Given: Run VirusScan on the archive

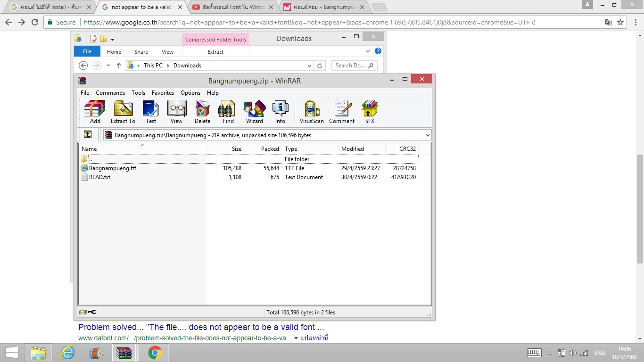Looking at the screenshot, I should [x=312, y=112].
